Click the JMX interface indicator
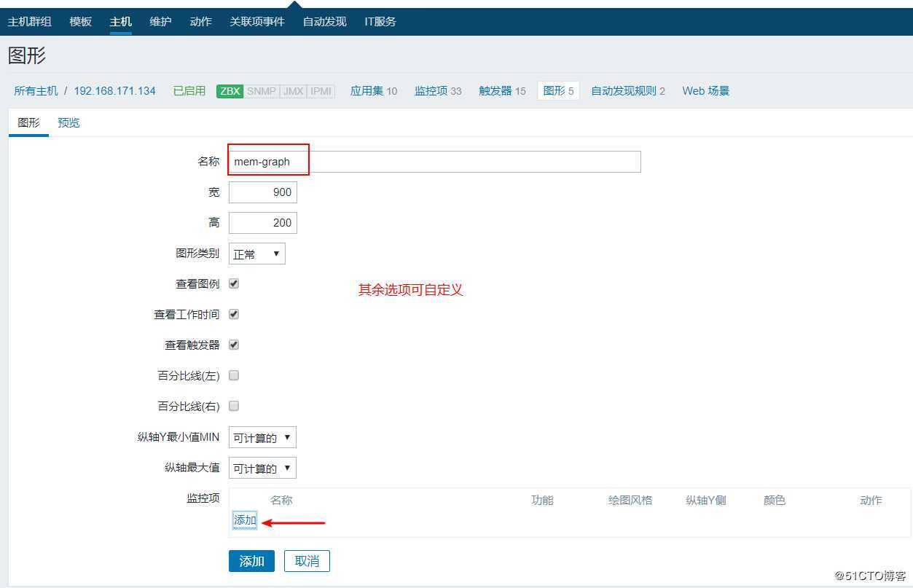The image size is (913, 588). click(291, 91)
